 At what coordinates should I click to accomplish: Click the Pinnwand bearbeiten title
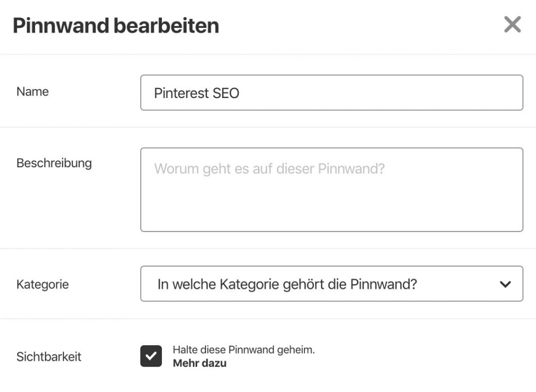[116, 24]
